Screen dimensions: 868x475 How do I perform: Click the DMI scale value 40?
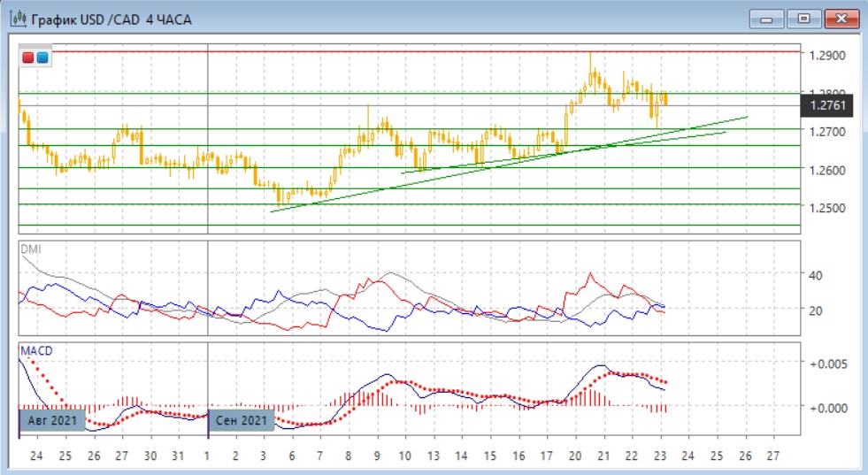point(815,276)
